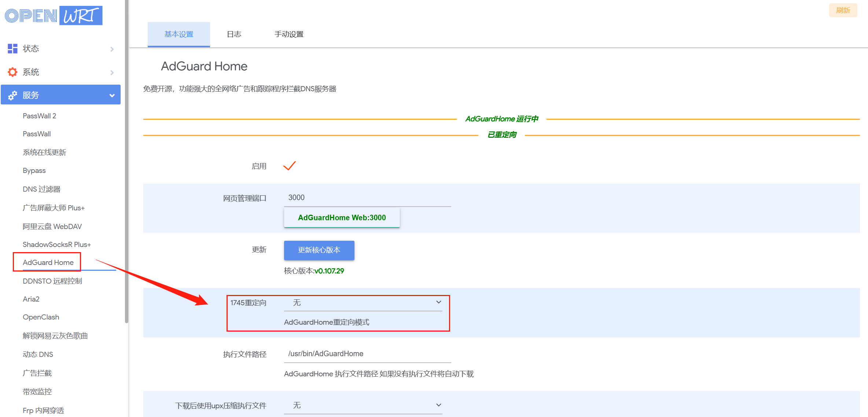Expand the 系统 menu chevron

(x=112, y=73)
